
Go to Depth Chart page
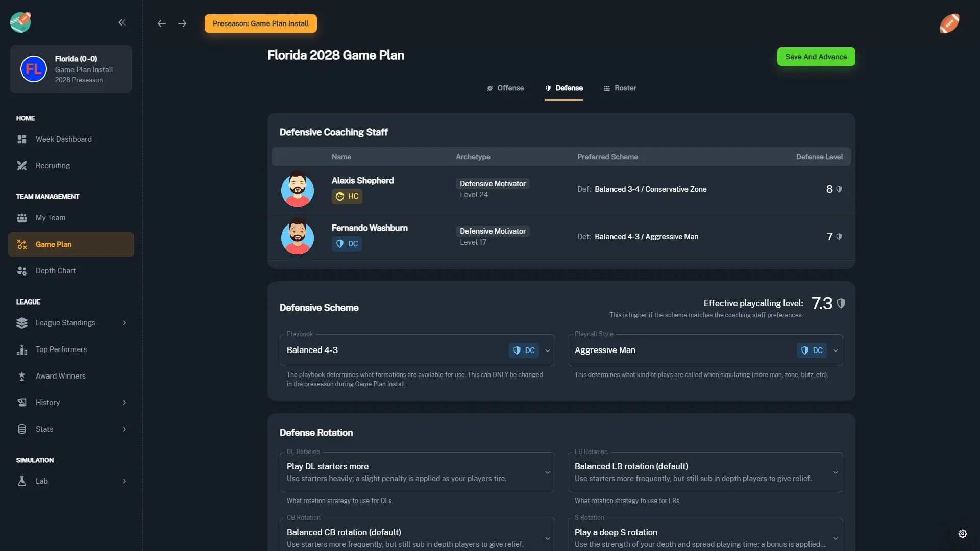pyautogui.click(x=56, y=271)
